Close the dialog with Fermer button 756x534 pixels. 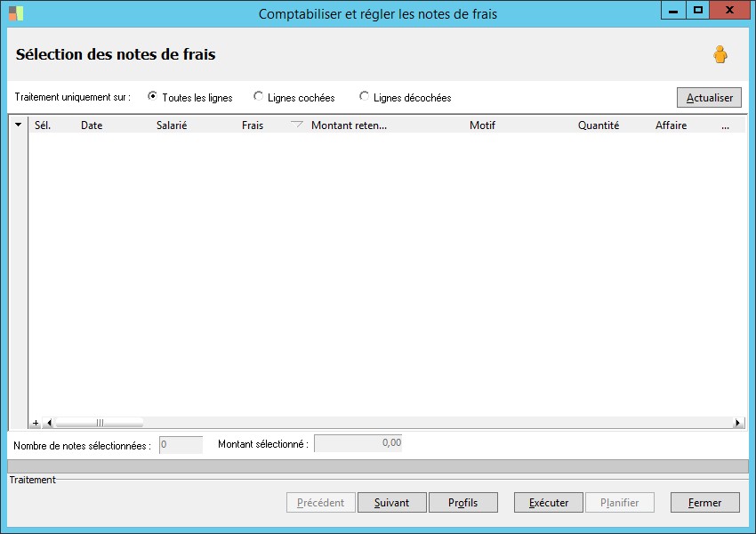point(705,503)
